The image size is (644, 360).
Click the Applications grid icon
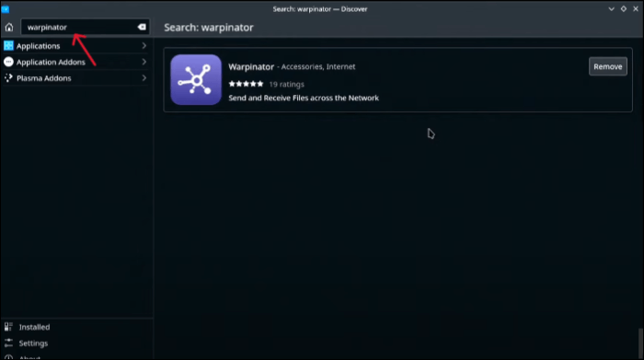pos(8,46)
